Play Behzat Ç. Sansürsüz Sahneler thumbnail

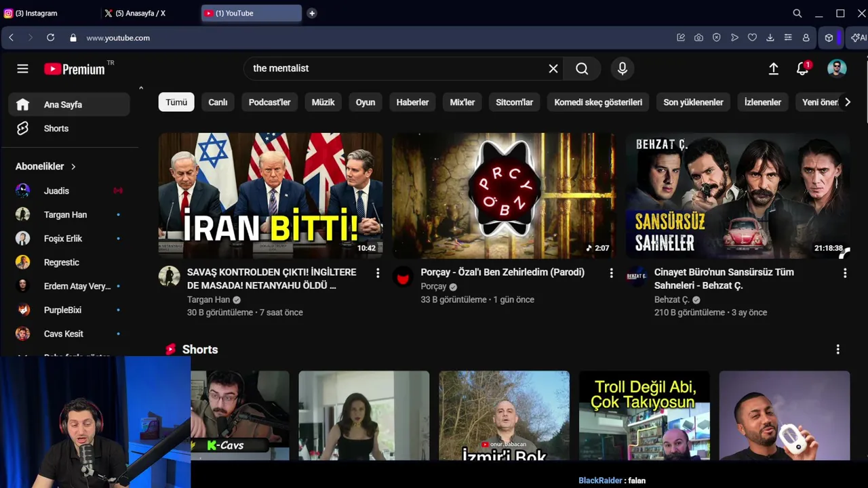pos(738,195)
